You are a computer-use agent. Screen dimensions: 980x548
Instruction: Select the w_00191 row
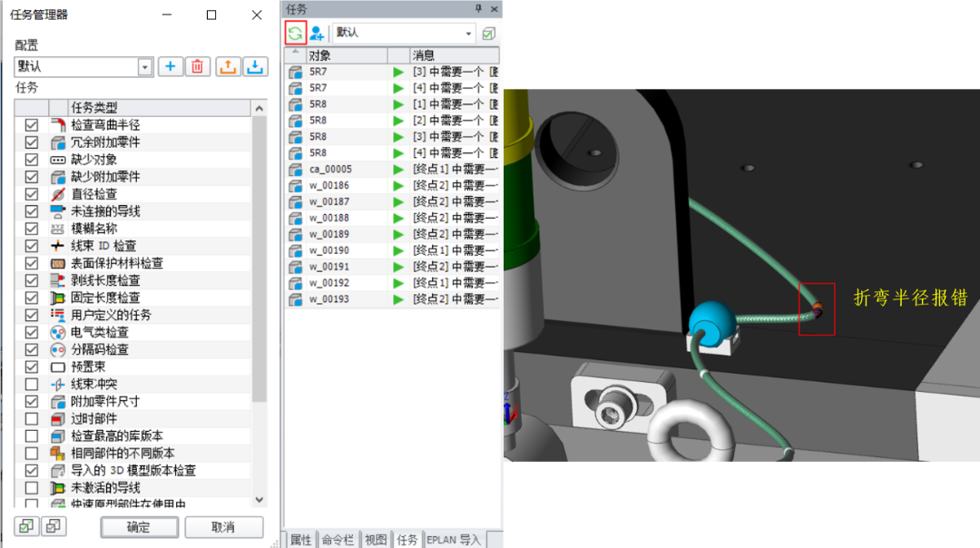393,267
